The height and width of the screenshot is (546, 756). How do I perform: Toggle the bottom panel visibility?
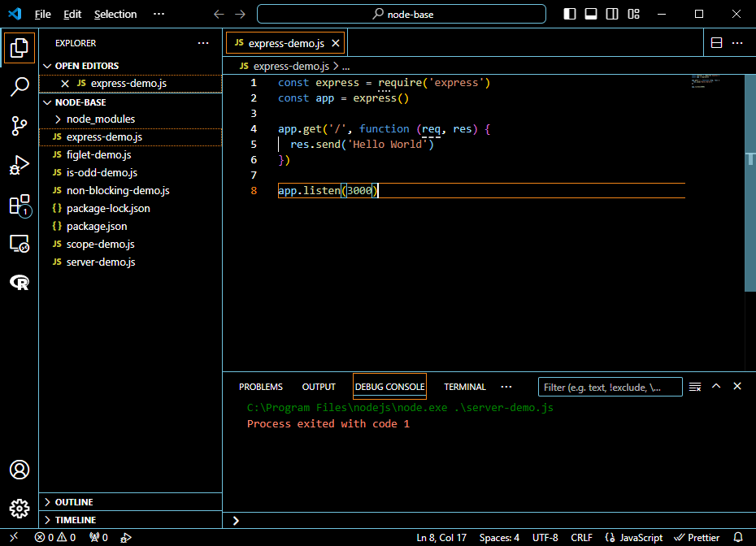591,14
